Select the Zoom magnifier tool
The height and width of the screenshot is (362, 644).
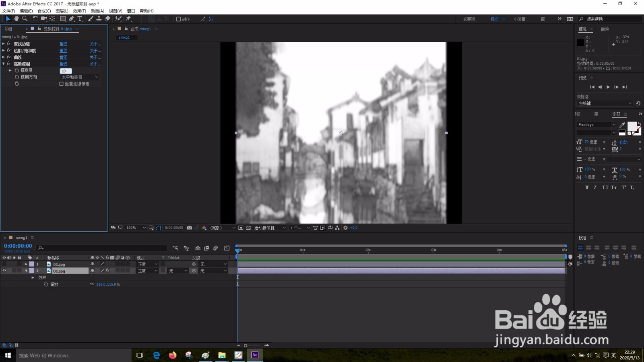[25, 19]
